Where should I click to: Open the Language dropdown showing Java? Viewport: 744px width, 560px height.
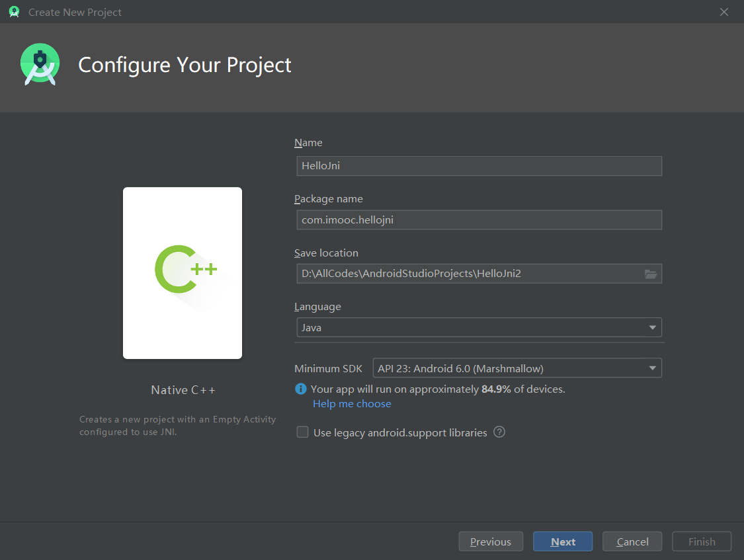point(479,328)
